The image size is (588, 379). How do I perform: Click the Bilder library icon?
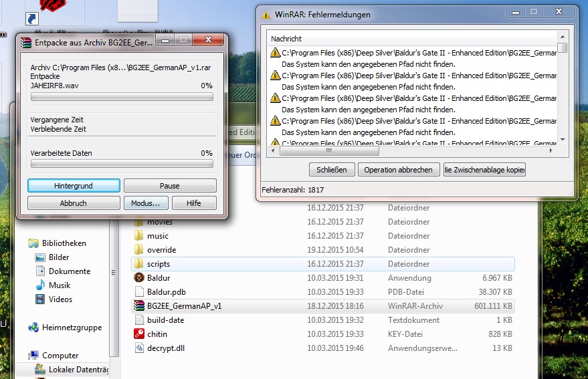pyautogui.click(x=40, y=257)
